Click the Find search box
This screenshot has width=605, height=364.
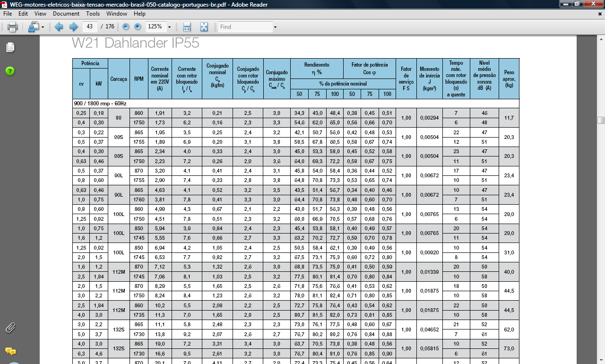pyautogui.click(x=245, y=27)
